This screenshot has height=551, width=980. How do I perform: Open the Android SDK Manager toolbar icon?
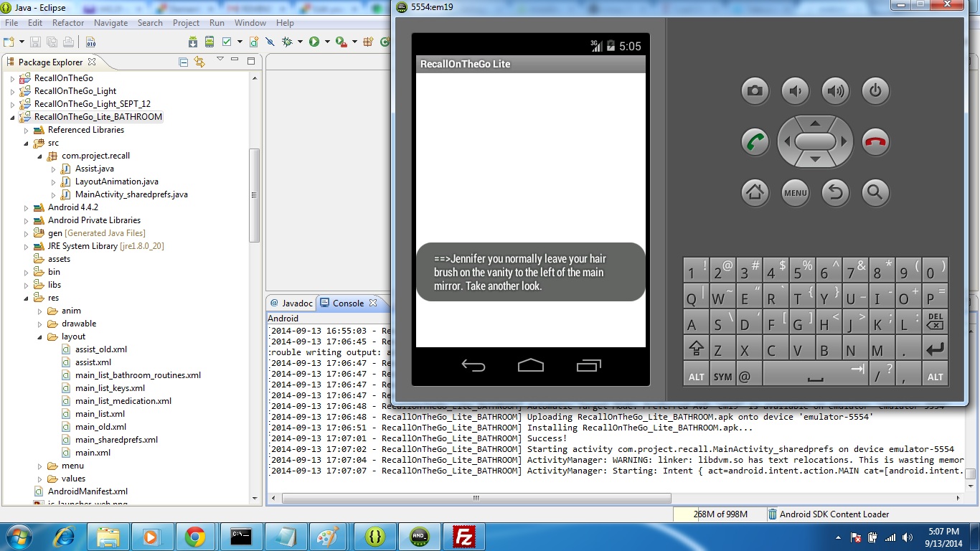pos(193,42)
